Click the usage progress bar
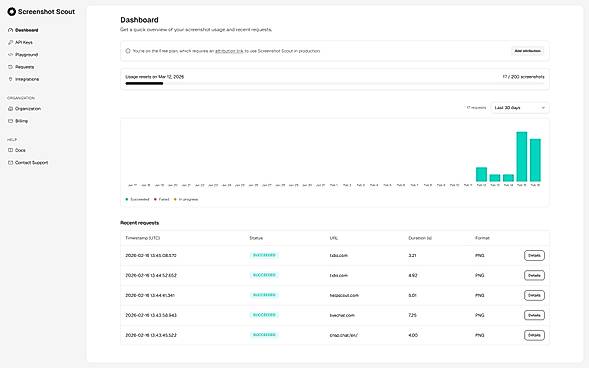Viewport: 589px width, 368px height. coord(334,83)
